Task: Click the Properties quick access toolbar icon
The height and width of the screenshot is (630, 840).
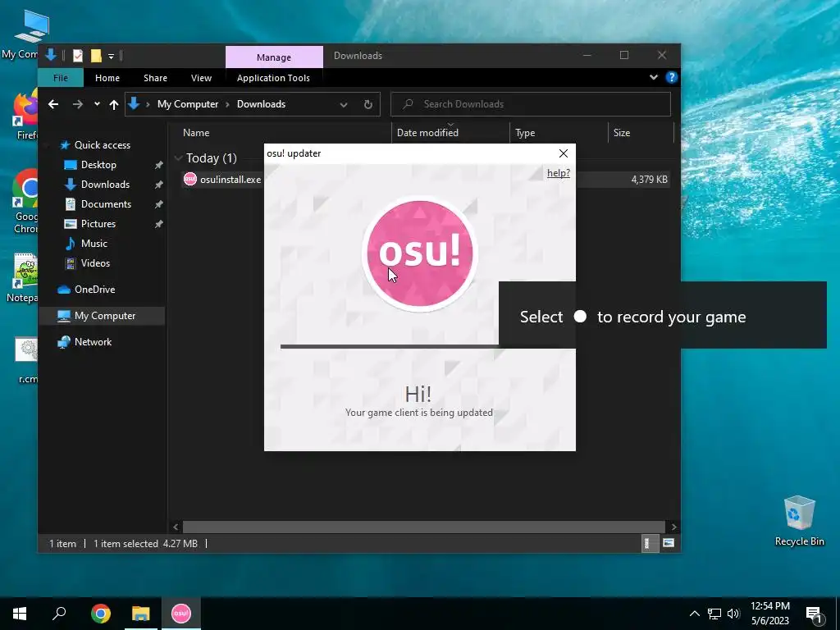Action: click(78, 55)
